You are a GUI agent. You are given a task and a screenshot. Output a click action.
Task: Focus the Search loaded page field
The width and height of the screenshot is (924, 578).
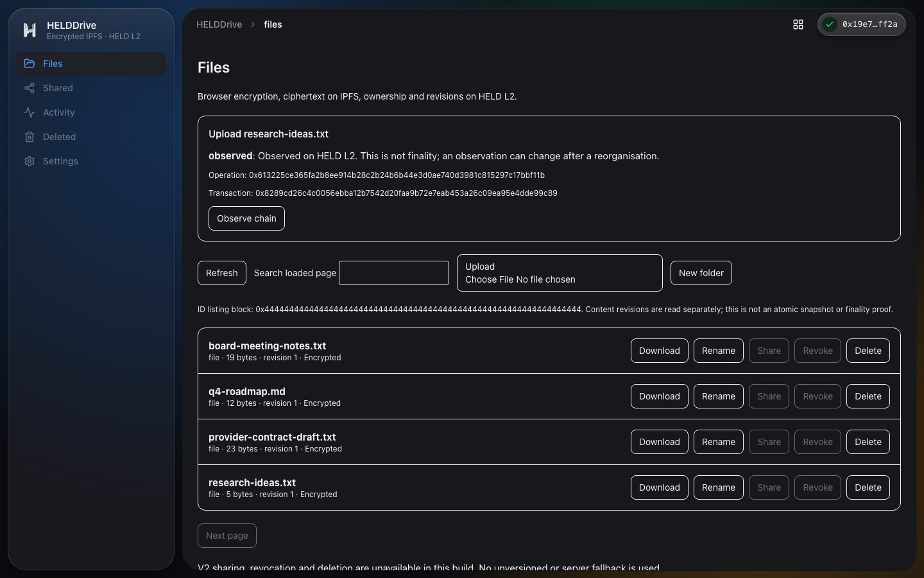(394, 273)
